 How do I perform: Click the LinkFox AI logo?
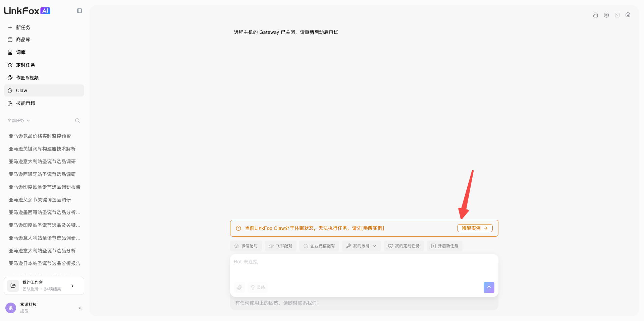(27, 11)
